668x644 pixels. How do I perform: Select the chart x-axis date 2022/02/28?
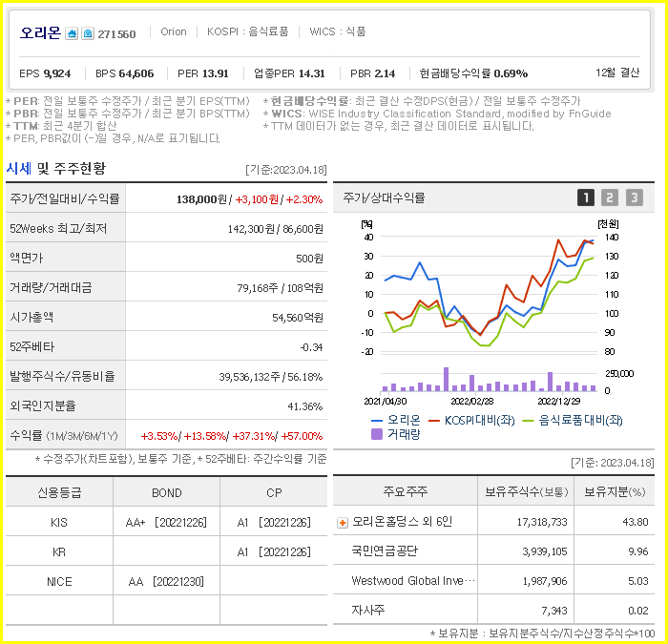pyautogui.click(x=472, y=402)
